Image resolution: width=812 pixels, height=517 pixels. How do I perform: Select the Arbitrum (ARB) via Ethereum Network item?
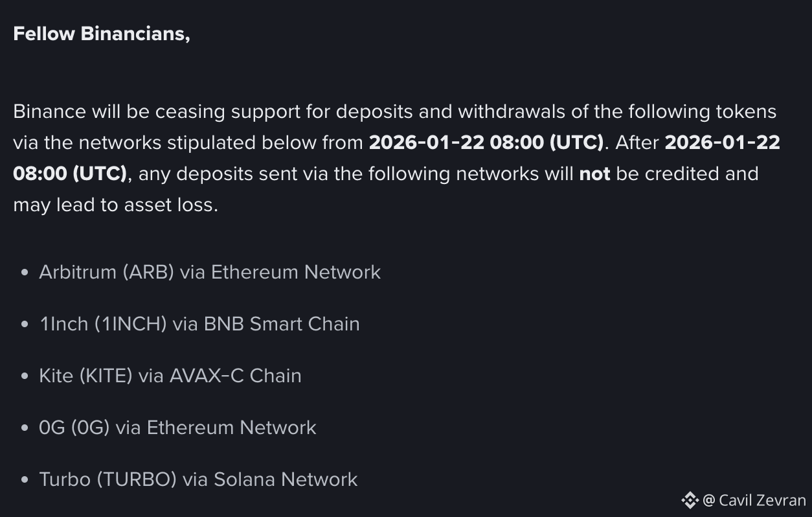[210, 272]
